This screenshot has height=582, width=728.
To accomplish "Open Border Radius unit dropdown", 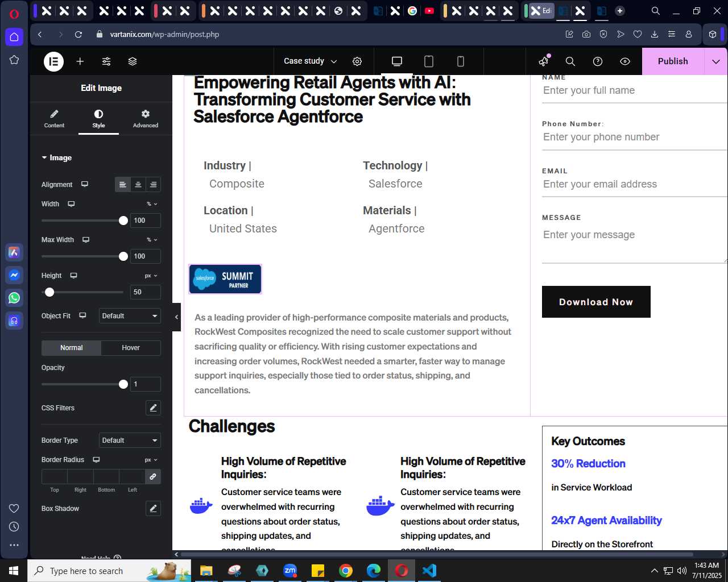I will coord(151,459).
